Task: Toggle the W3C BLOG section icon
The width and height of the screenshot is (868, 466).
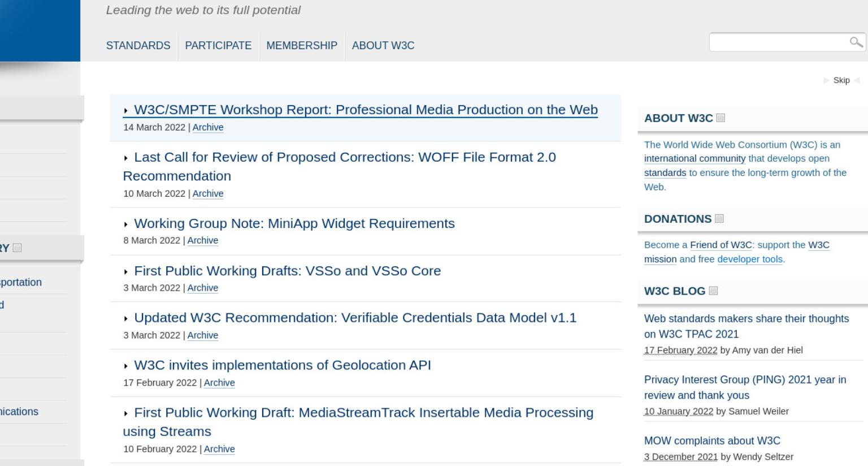Action: coord(713,291)
